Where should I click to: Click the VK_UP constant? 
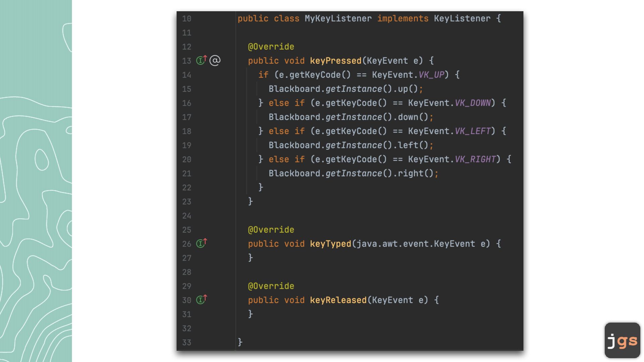pos(431,75)
